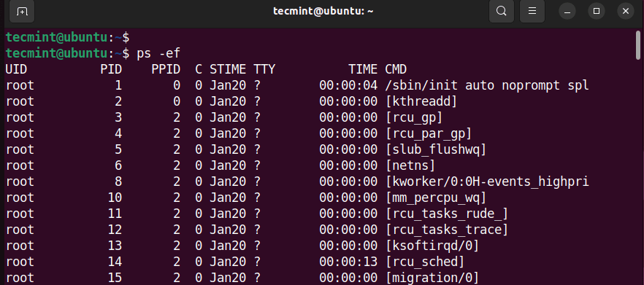
Task: Close the terminal window
Action: click(x=626, y=11)
